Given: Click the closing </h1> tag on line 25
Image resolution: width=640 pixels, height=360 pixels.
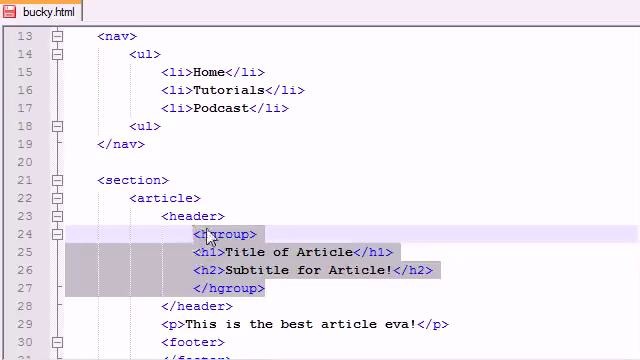Looking at the screenshot, I should [x=373, y=252].
